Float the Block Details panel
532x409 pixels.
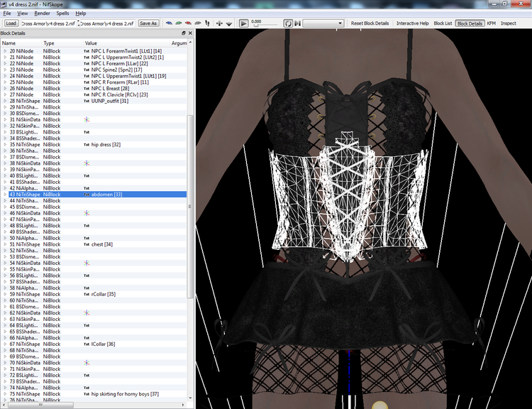coord(184,33)
